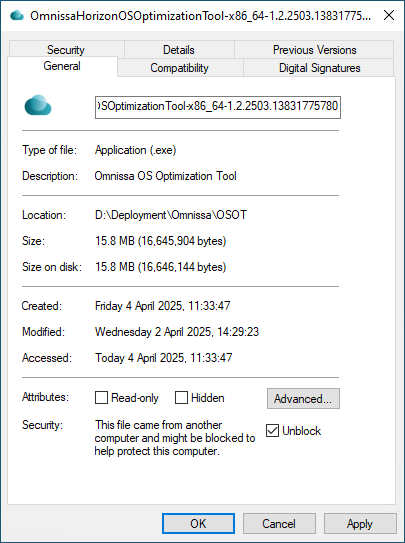The height and width of the screenshot is (543, 405).
Task: Click the Omnissa cloud icon in title bar
Action: point(17,16)
